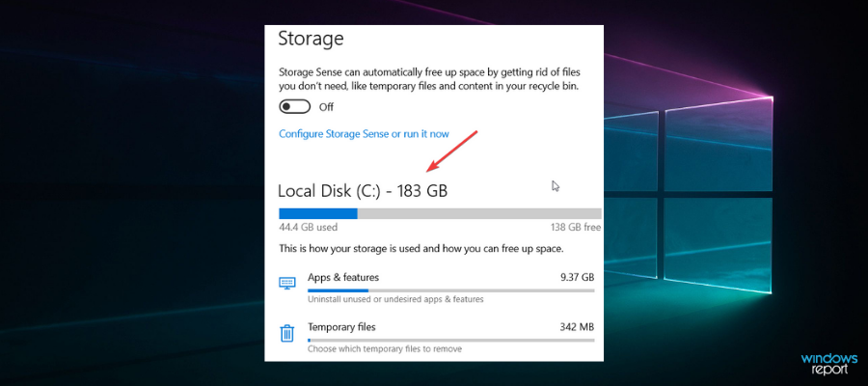
Task: Click the Apps & features keyboard icon
Action: pyautogui.click(x=286, y=283)
